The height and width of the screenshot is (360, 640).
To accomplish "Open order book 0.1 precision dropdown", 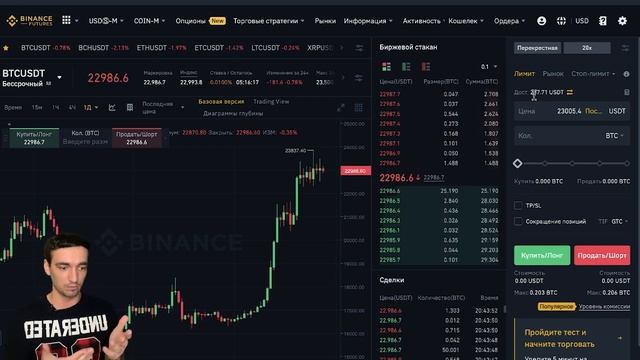I will [x=489, y=67].
